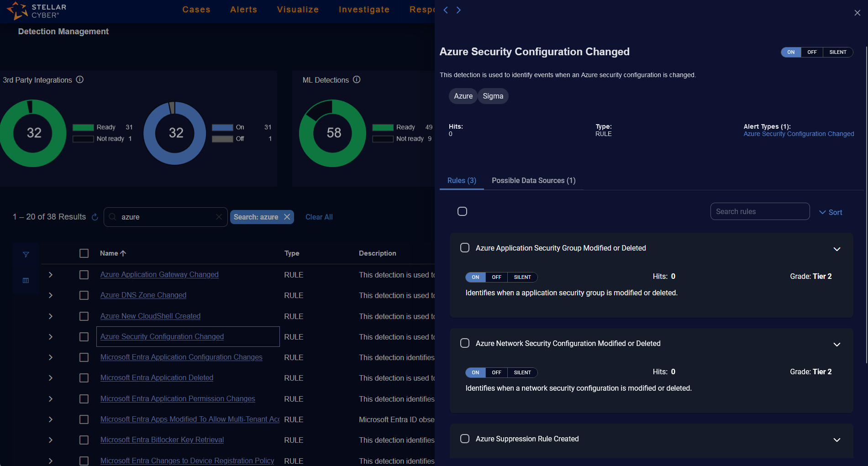Click the filter funnel icon
The width and height of the screenshot is (868, 466).
(26, 255)
